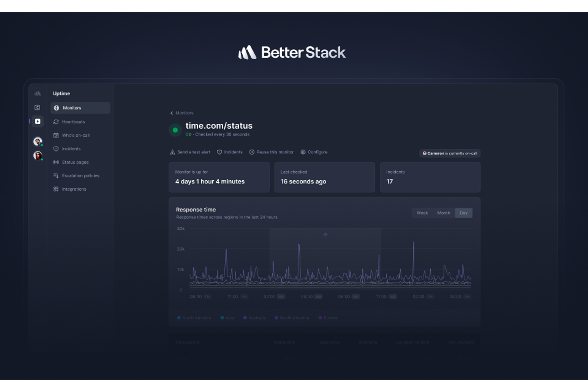Viewport: 588px width, 392px height.
Task: Go back using the Monitors breadcrumb link
Action: click(182, 113)
